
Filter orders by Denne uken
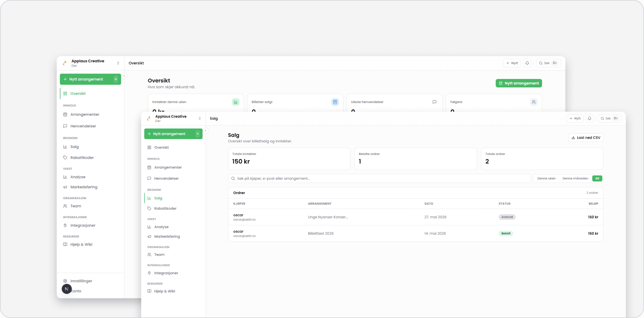tap(546, 179)
